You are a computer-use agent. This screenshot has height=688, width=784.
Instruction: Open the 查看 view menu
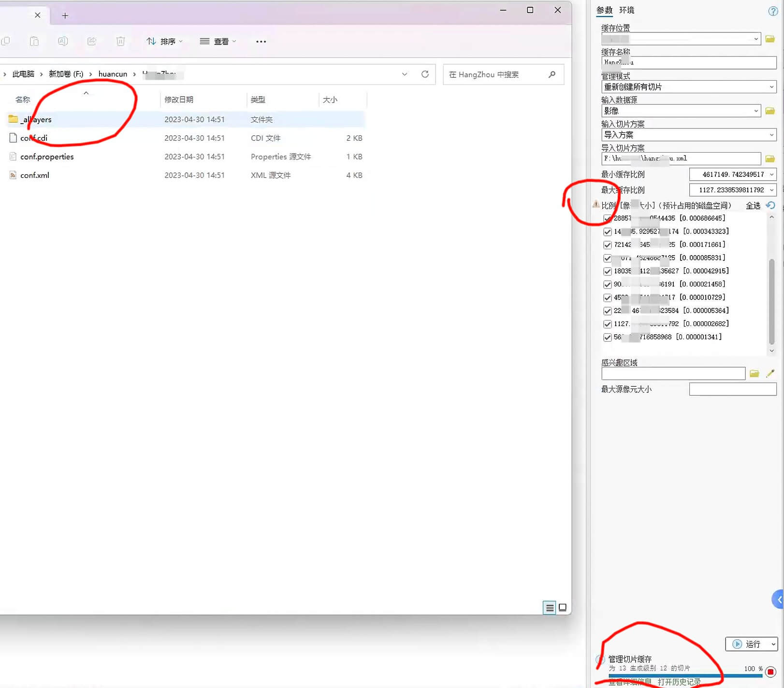(x=218, y=42)
